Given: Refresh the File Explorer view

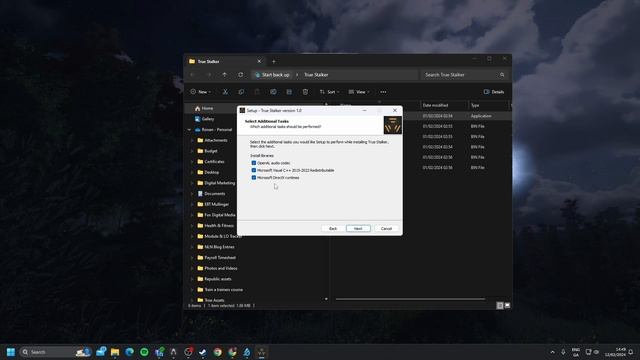Looking at the screenshot, I should point(240,75).
